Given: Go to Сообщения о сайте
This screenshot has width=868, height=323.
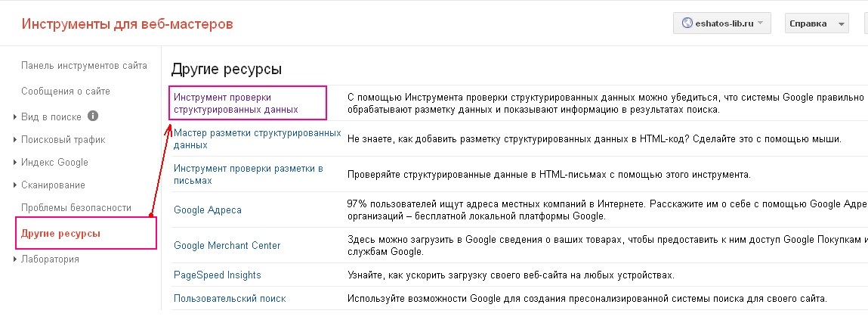Looking at the screenshot, I should tap(66, 92).
